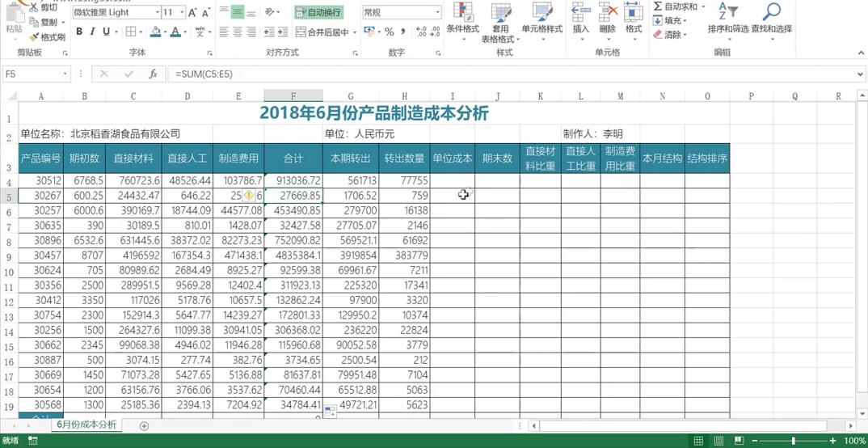The height and width of the screenshot is (448, 868).
Task: Click AutoSum (自动求和)
Action: click(x=676, y=6)
